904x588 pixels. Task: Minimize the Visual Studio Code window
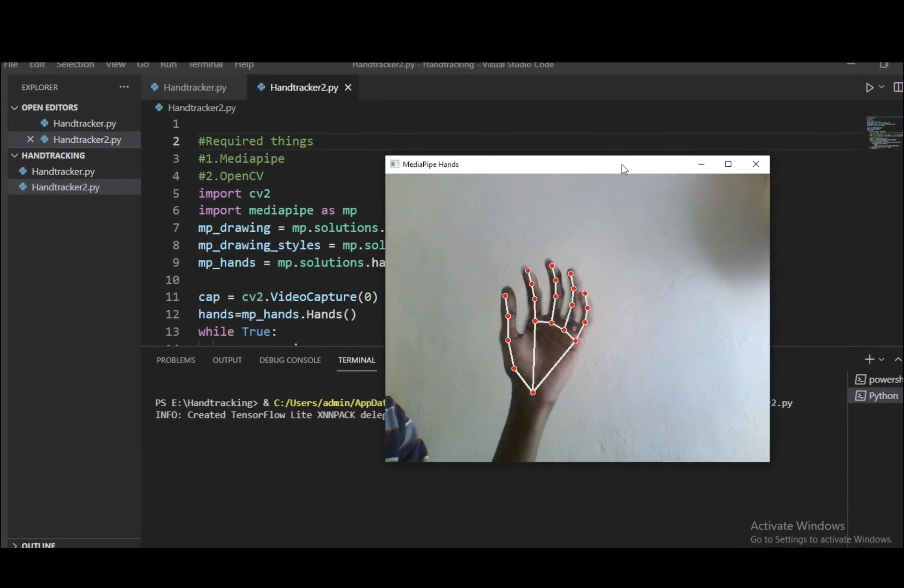(851, 65)
